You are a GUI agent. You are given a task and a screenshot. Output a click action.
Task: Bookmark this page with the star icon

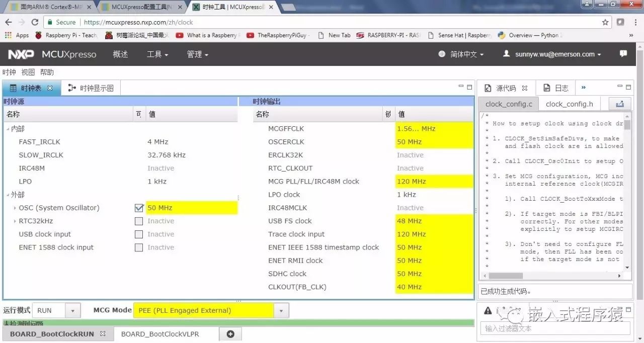pyautogui.click(x=605, y=22)
